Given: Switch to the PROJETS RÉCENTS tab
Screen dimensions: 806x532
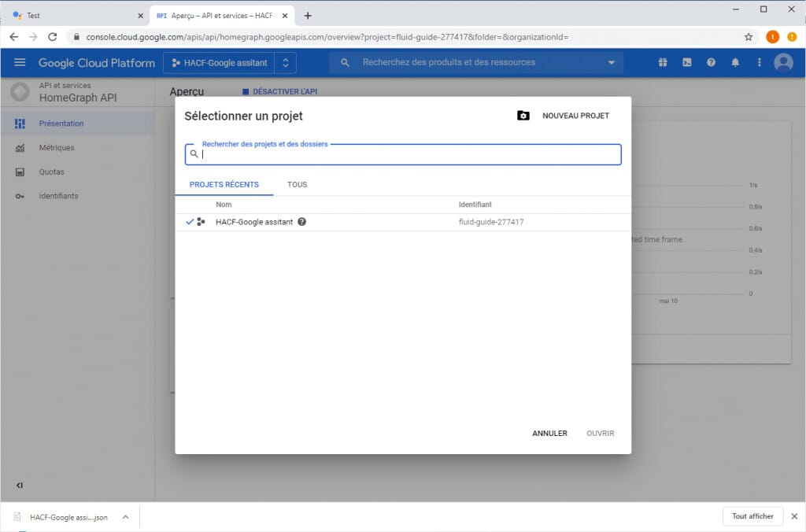Looking at the screenshot, I should [x=224, y=184].
